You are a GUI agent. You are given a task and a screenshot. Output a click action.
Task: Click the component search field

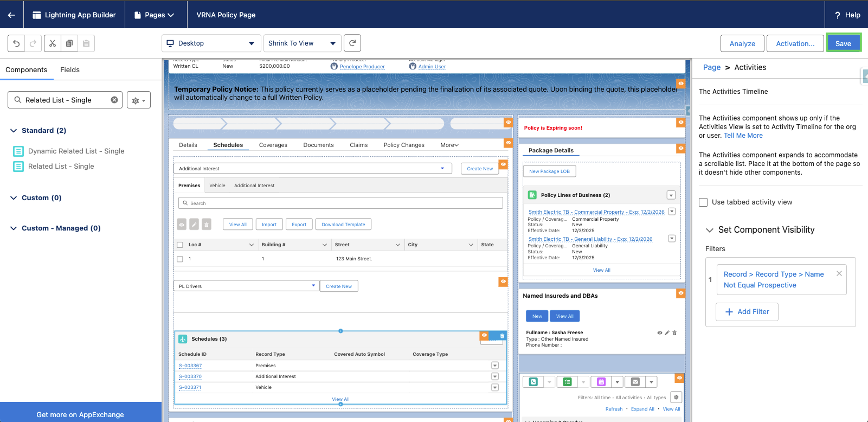tap(65, 100)
